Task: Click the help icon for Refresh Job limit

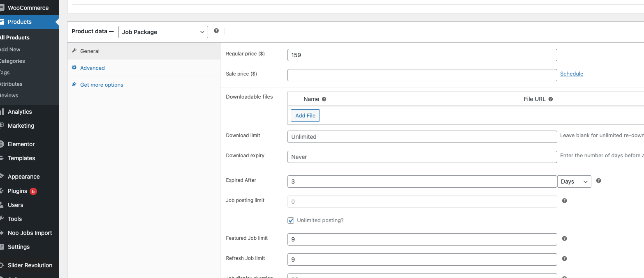Action: click(x=564, y=259)
